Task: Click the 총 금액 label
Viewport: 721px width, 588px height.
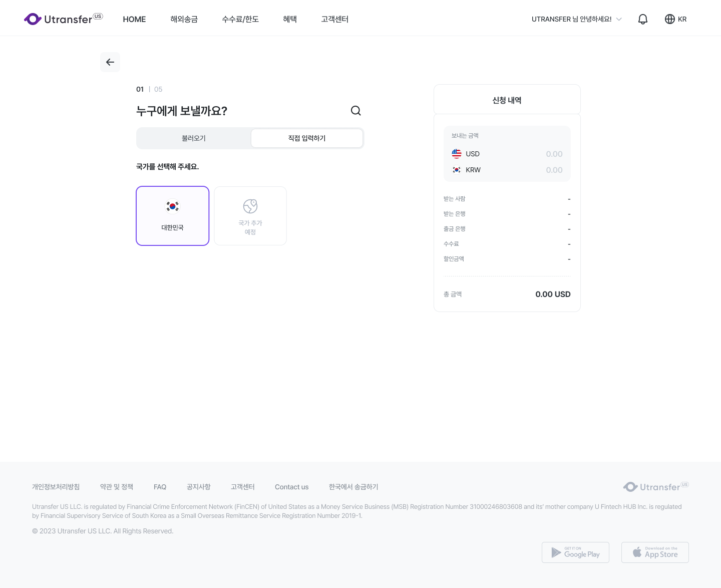Action: (x=453, y=294)
